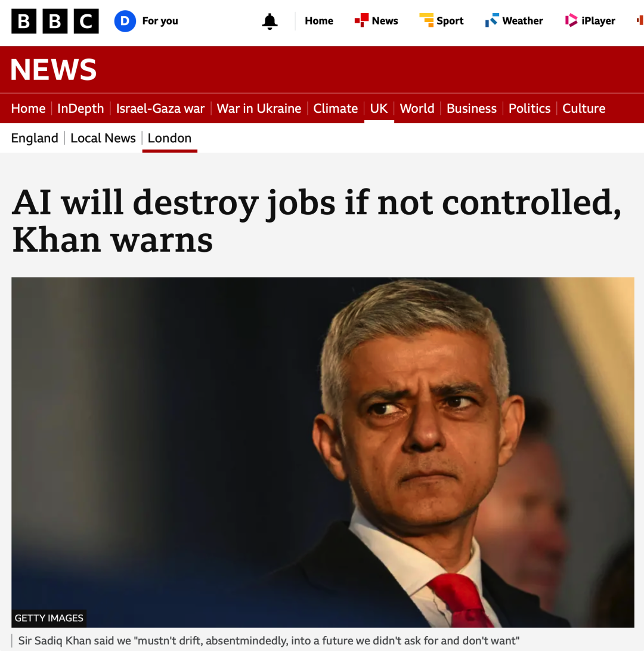Open Israel-Gaza war section
Image resolution: width=644 pixels, height=651 pixels.
coord(160,109)
